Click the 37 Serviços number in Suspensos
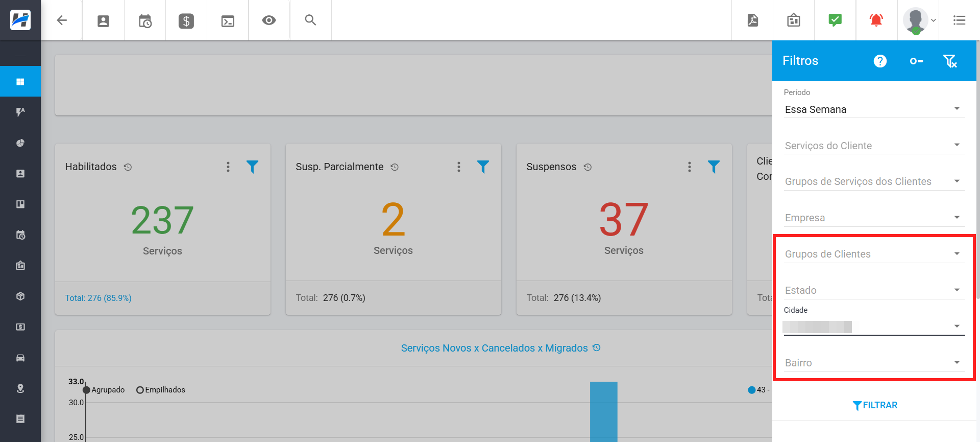This screenshot has width=980, height=442. 624,220
